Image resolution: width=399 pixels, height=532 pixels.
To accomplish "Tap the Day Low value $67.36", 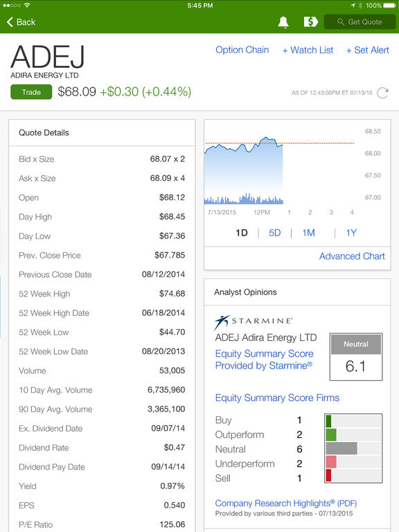I will click(x=172, y=236).
